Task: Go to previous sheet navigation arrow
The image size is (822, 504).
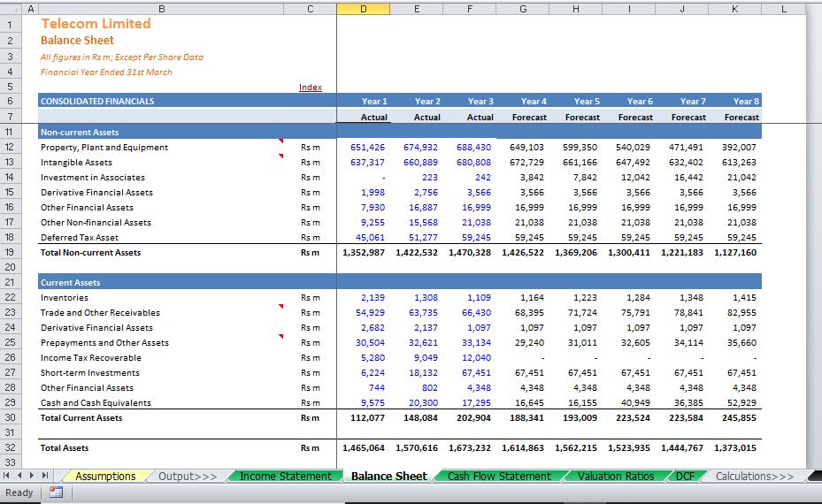Action: click(x=19, y=476)
